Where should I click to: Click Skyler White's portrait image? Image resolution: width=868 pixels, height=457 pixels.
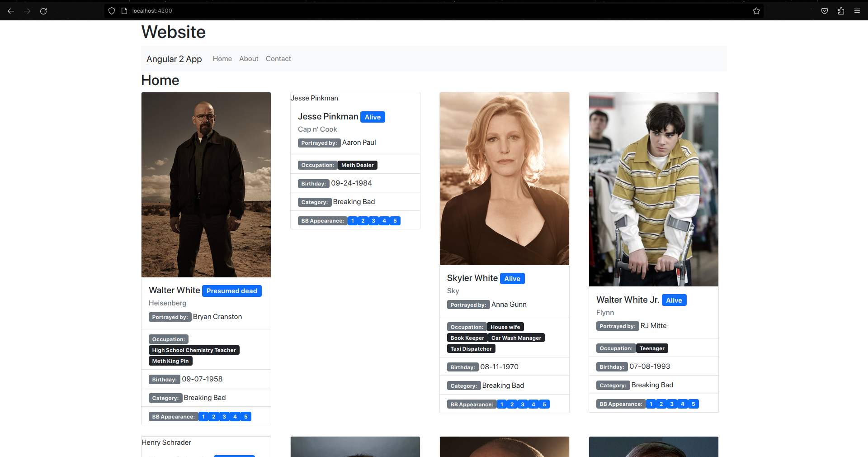coord(505,179)
